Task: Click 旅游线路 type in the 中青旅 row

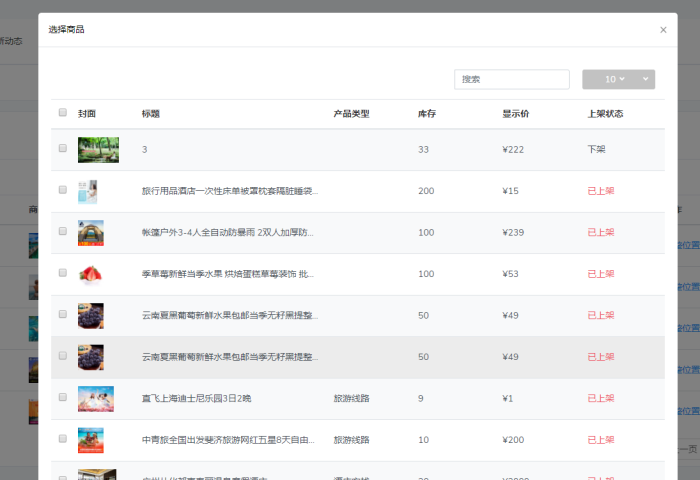Action: pos(351,440)
